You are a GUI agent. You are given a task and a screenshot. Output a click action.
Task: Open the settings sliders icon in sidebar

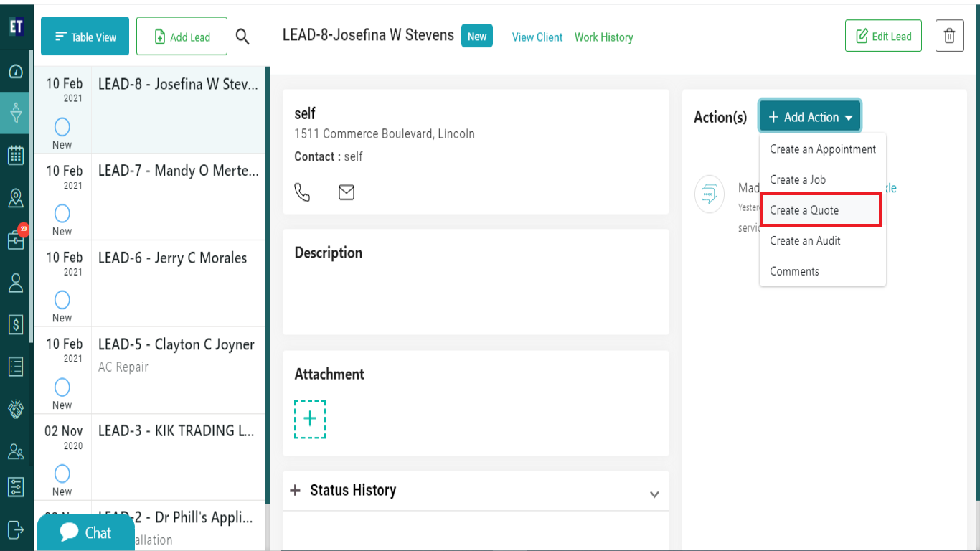click(x=16, y=487)
